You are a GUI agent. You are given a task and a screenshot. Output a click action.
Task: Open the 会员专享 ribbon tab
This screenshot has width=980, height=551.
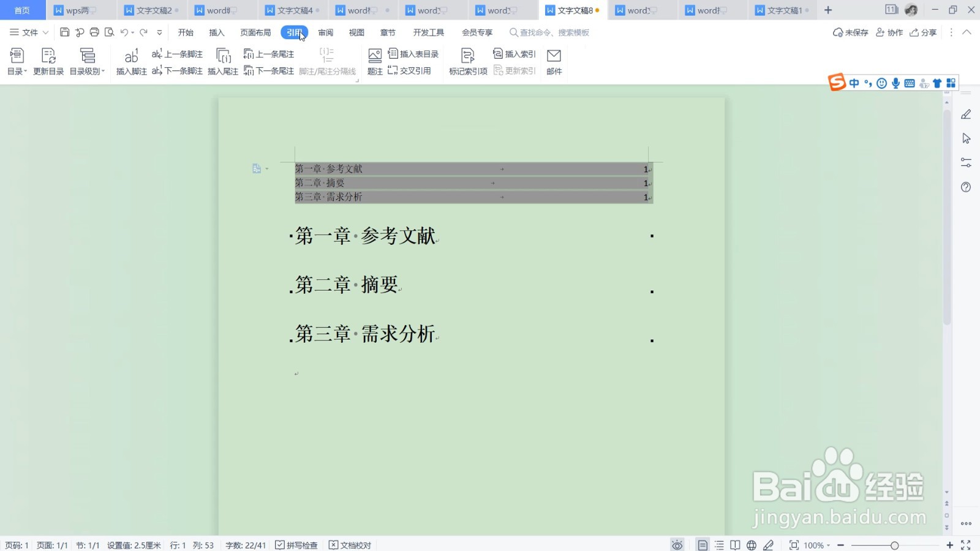point(477,32)
